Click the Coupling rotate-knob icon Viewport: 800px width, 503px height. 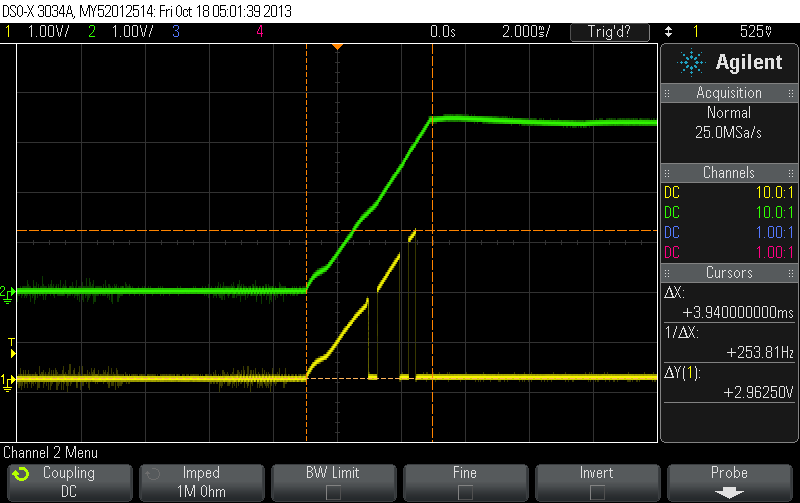tap(21, 474)
